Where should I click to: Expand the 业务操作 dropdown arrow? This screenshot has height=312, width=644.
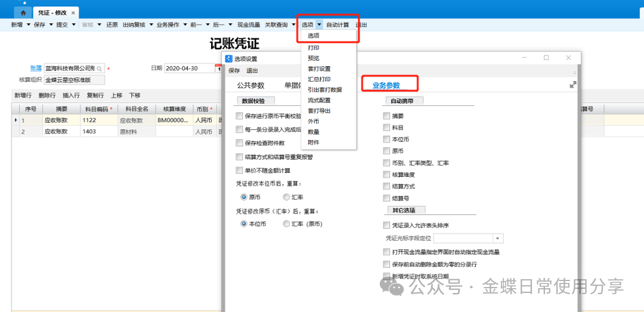click(184, 25)
